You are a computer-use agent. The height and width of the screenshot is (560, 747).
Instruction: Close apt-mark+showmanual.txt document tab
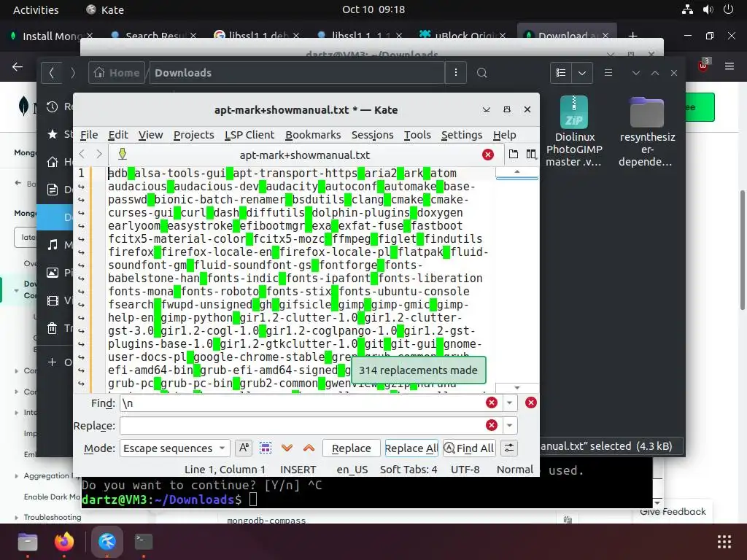pyautogui.click(x=488, y=155)
